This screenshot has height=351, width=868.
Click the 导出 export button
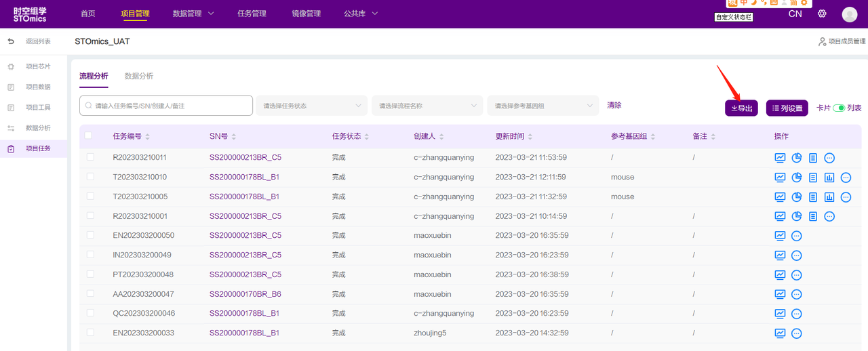click(741, 108)
